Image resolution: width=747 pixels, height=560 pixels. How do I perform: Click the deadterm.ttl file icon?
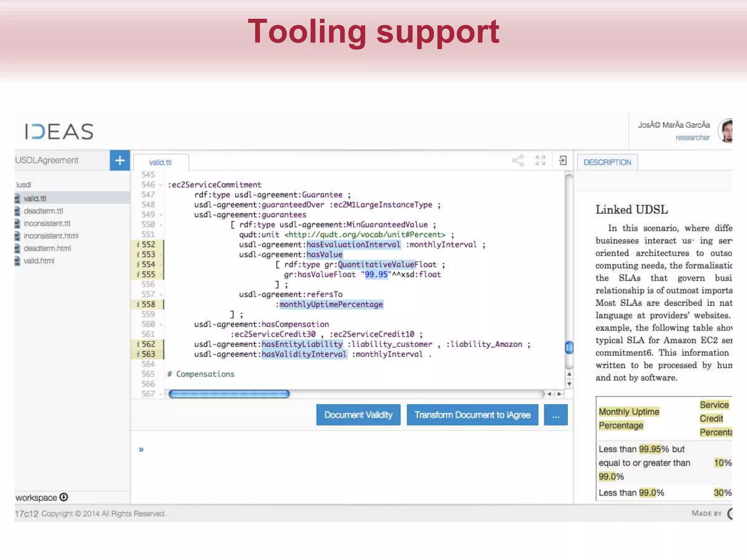[17, 211]
